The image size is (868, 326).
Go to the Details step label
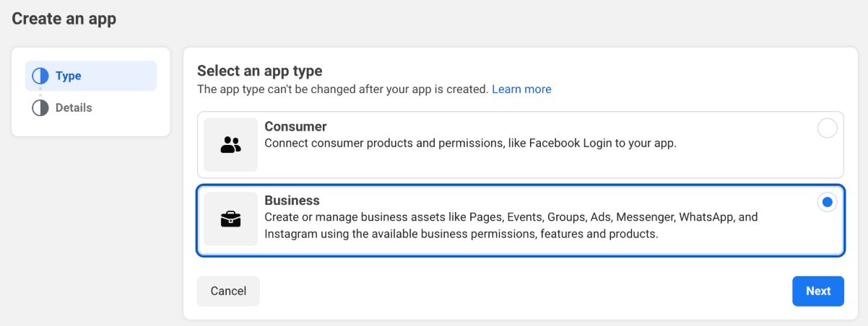74,107
